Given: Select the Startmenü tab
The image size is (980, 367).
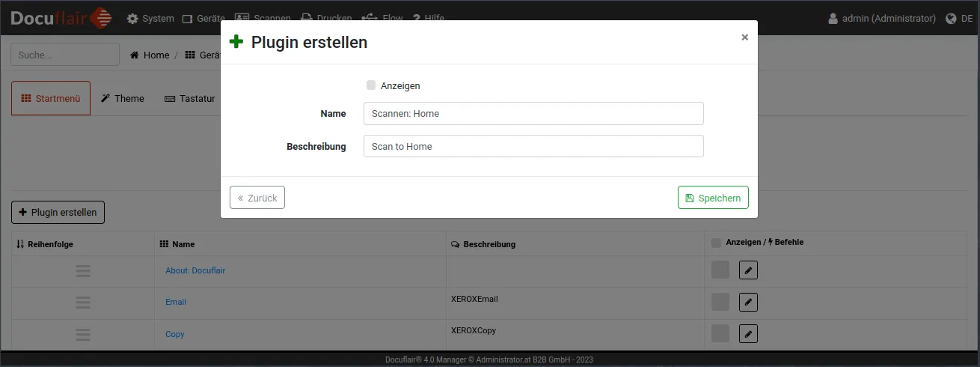Looking at the screenshot, I should [51, 99].
